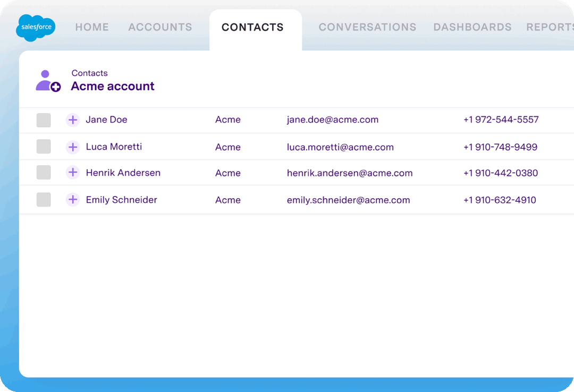Screen dimensions: 574x392
Task: Enable the checkbox for Emily Schneider
Action: pyautogui.click(x=43, y=199)
